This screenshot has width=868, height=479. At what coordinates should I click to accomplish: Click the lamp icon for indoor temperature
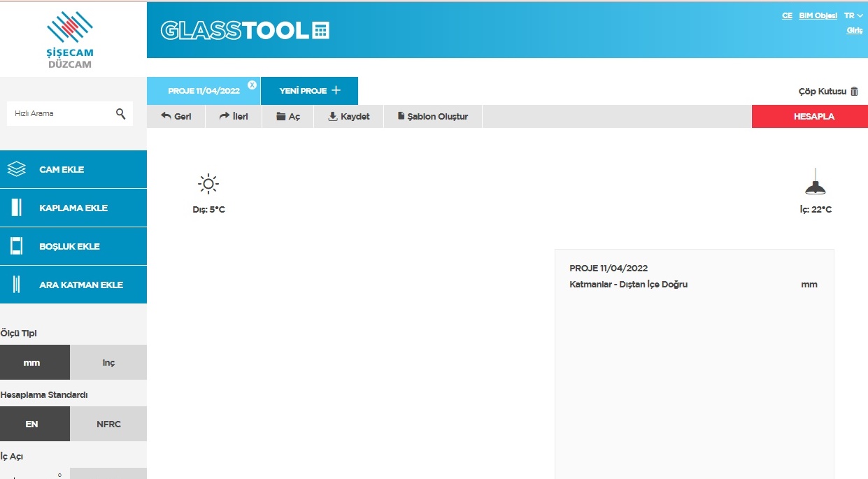[816, 183]
